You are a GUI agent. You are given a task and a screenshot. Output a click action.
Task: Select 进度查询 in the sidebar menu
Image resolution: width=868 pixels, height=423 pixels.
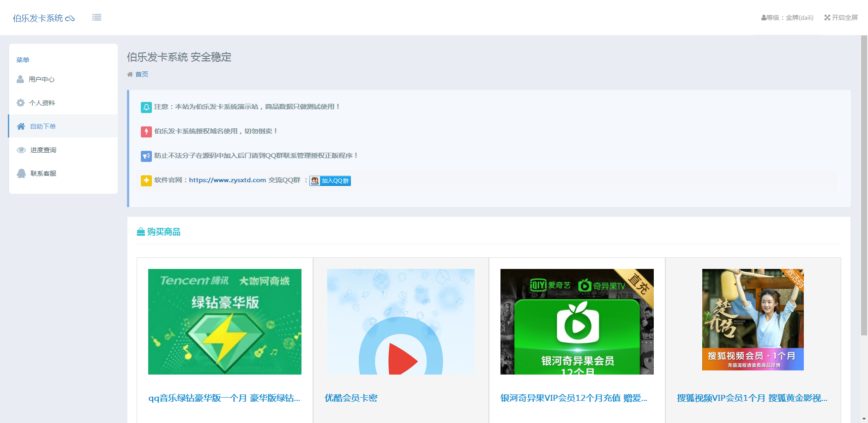click(x=43, y=149)
